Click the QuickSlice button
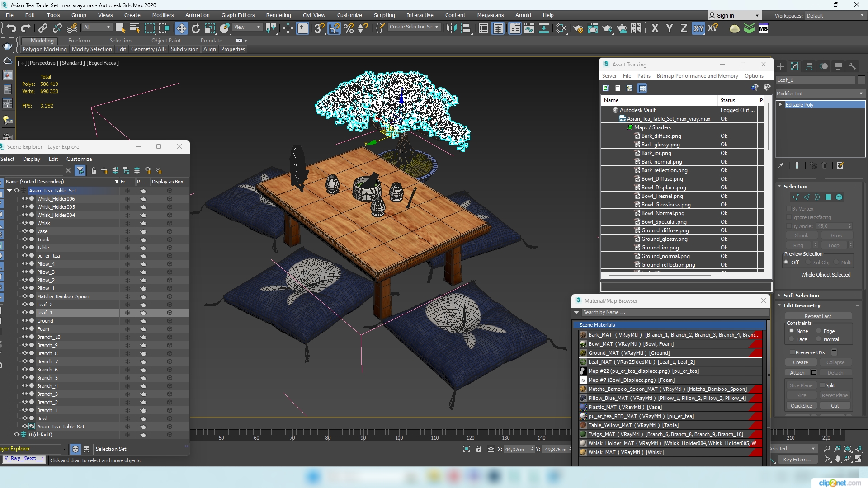Viewport: 868px width, 488px height. 801,406
